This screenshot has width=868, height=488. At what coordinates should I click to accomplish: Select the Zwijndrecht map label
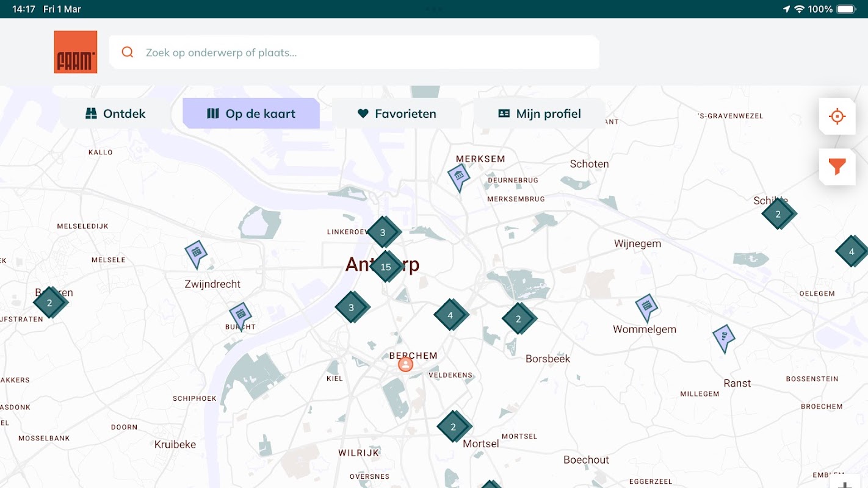pyautogui.click(x=212, y=284)
